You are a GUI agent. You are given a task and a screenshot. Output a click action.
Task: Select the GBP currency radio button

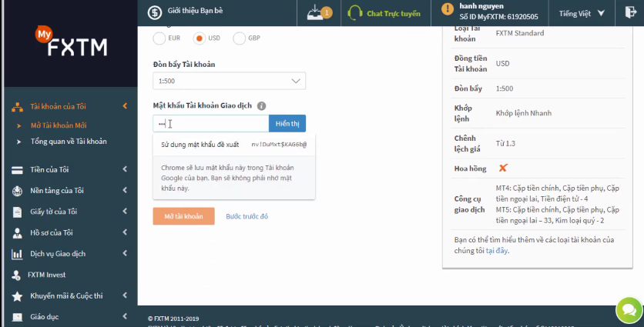[239, 38]
